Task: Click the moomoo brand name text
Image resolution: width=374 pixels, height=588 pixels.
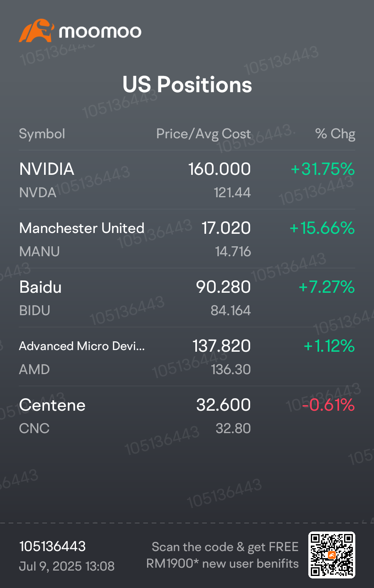Action: pyautogui.click(x=100, y=32)
